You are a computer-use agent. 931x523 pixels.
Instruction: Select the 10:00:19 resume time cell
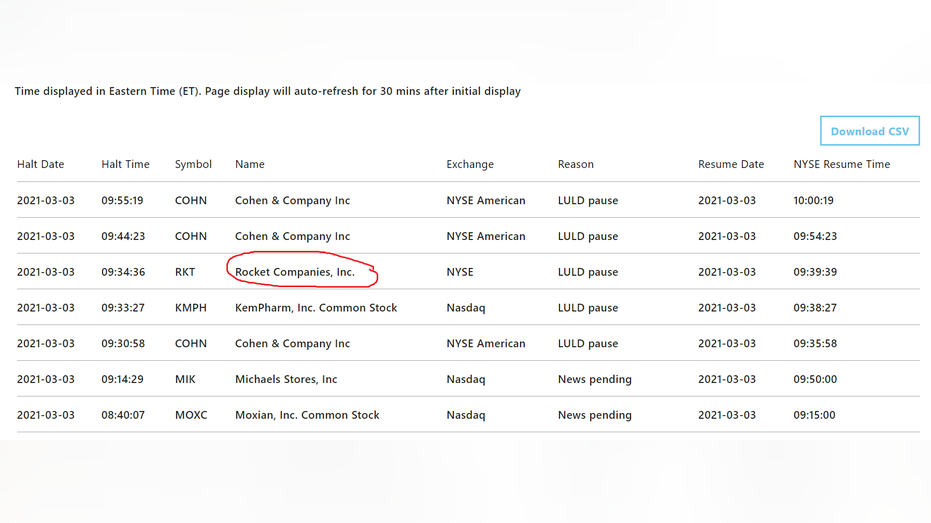[813, 201]
